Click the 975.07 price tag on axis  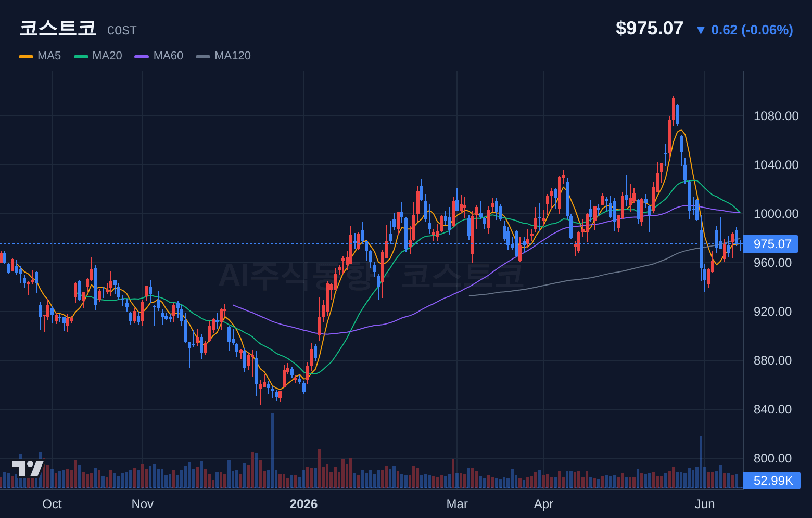(x=771, y=244)
